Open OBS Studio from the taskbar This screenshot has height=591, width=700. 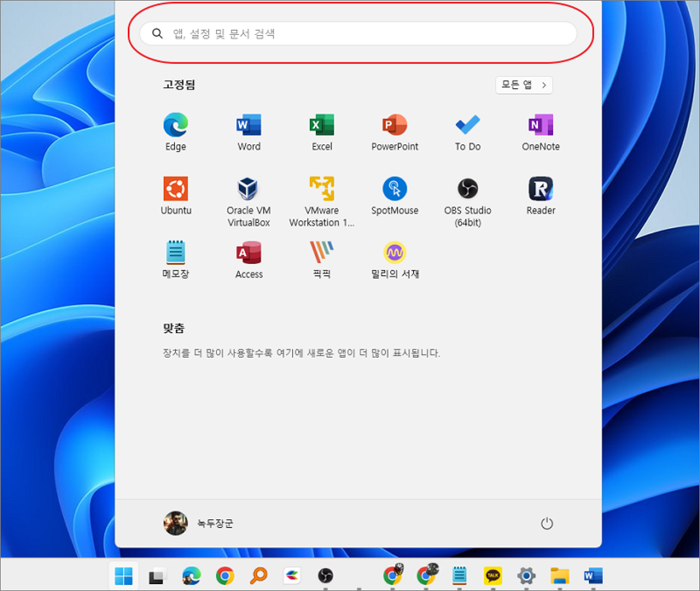pos(325,575)
